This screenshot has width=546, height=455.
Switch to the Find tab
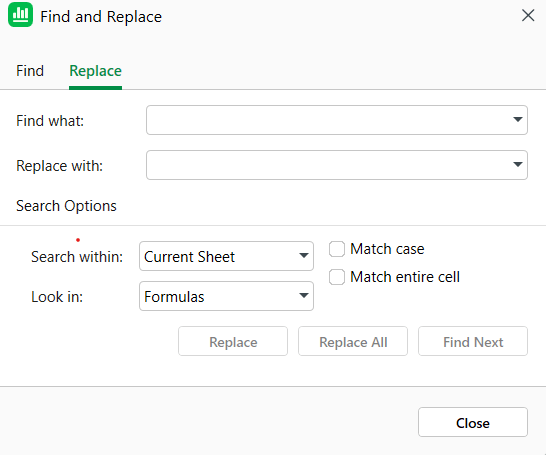click(x=30, y=71)
